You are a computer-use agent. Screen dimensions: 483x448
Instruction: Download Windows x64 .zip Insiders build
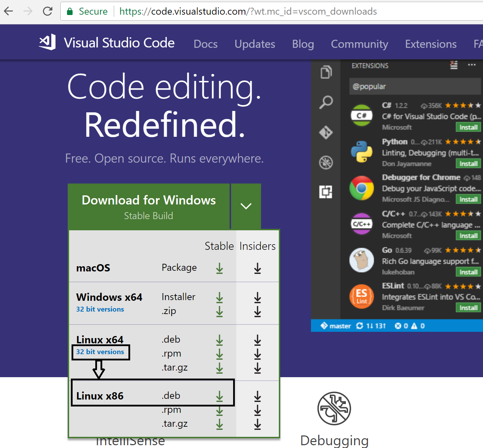pos(258,311)
